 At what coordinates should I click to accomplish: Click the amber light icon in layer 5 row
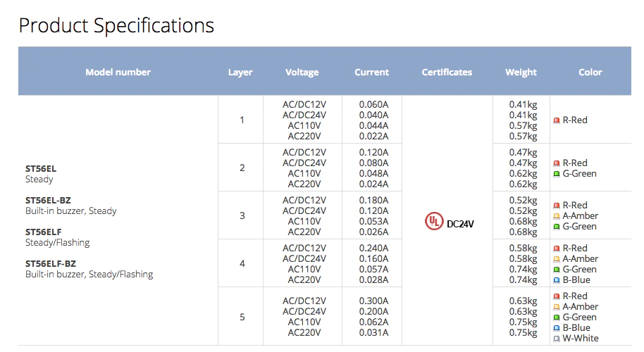[x=557, y=307]
